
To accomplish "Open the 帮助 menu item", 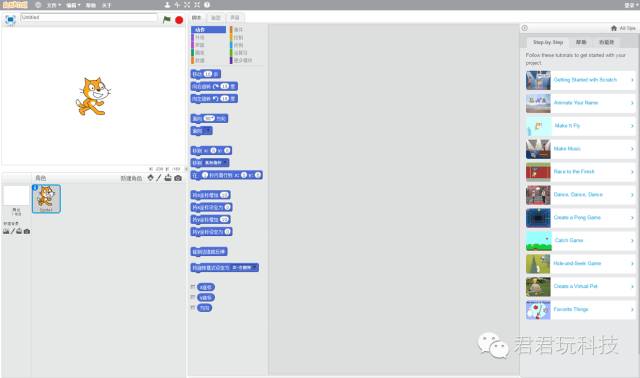I will [91, 5].
